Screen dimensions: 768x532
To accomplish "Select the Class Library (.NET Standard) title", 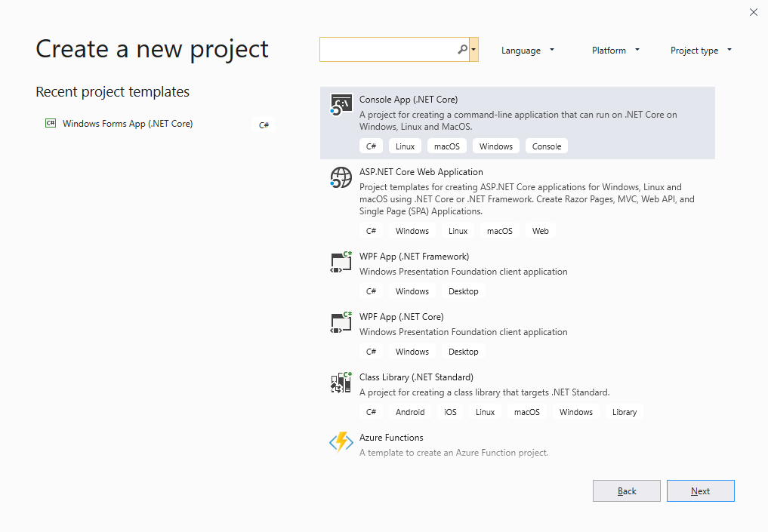I will pyautogui.click(x=416, y=377).
